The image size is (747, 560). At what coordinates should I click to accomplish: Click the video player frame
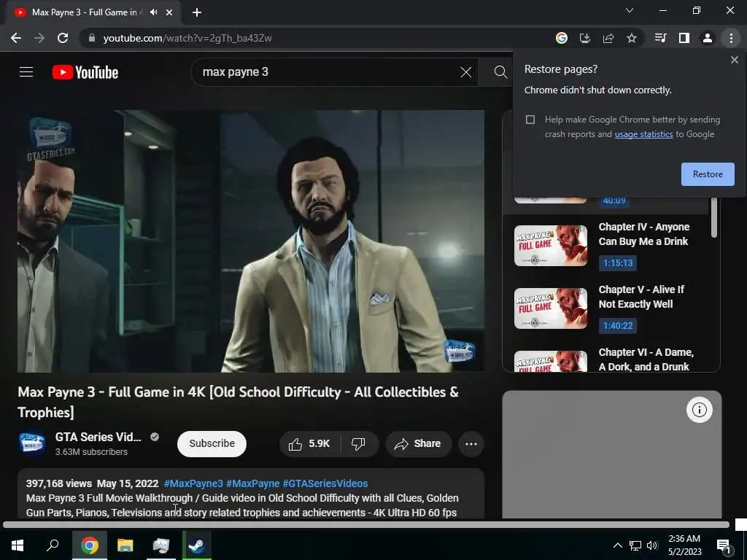(251, 241)
